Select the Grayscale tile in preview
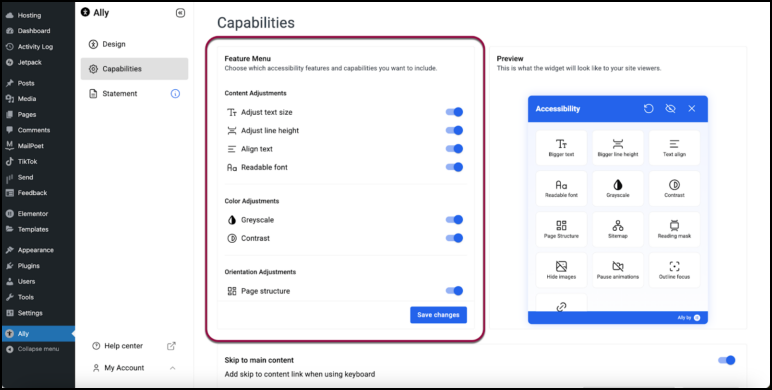Screen dimensions: 772x390 tap(617, 189)
